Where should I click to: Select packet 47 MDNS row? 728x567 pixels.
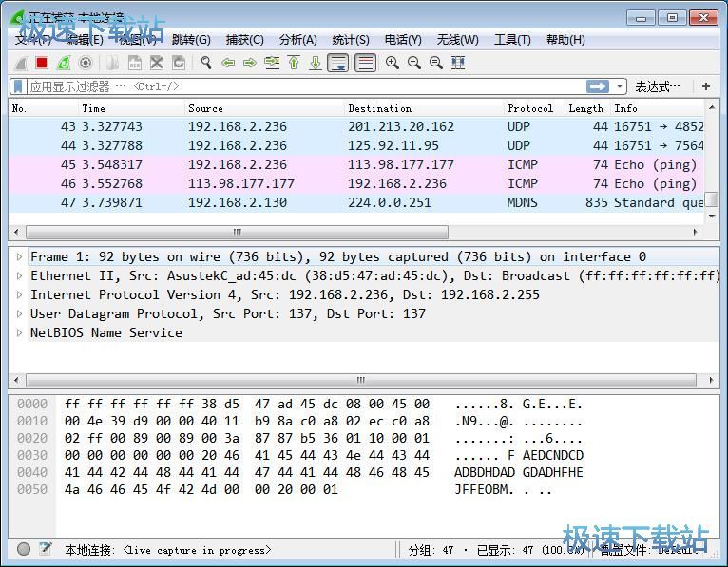[356, 202]
